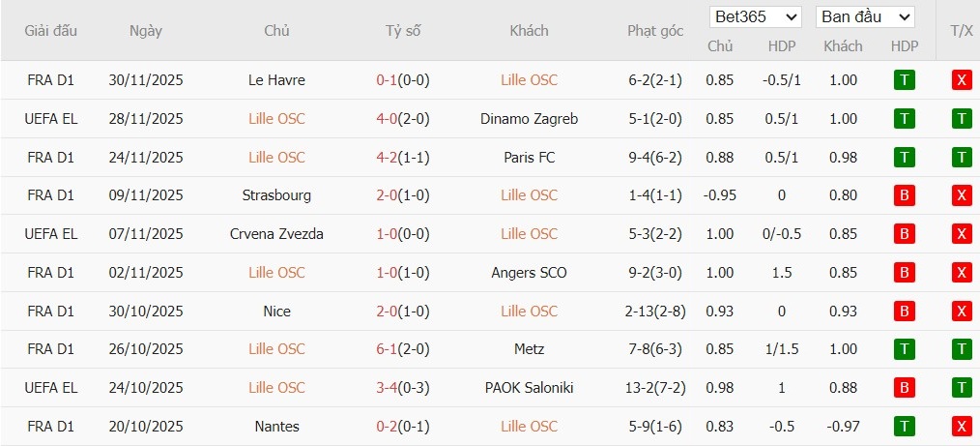Click T/X column green T badge, Dinamo Zagreb row
The image size is (980, 446).
tap(961, 119)
